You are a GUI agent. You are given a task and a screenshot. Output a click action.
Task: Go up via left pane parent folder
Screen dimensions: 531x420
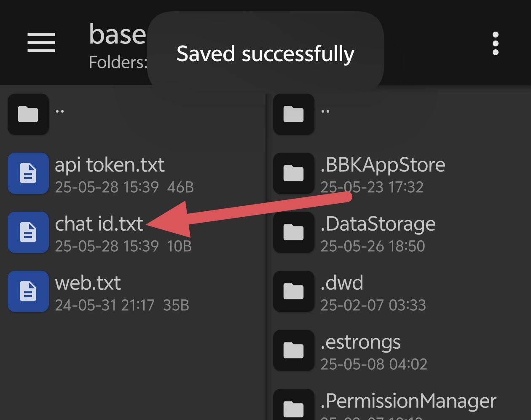pyautogui.click(x=28, y=114)
